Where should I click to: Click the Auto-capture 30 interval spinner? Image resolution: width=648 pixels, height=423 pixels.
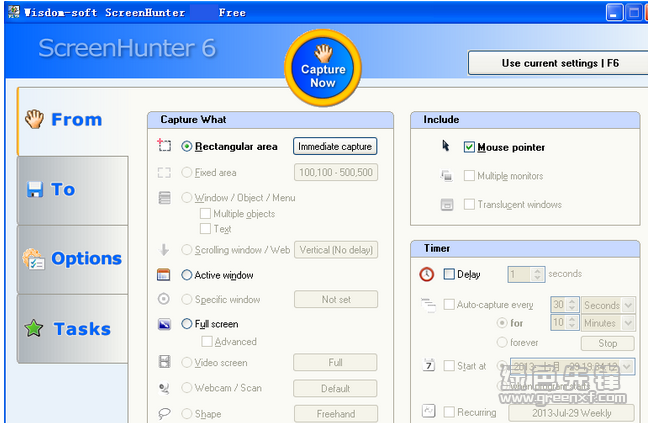[x=565, y=305]
